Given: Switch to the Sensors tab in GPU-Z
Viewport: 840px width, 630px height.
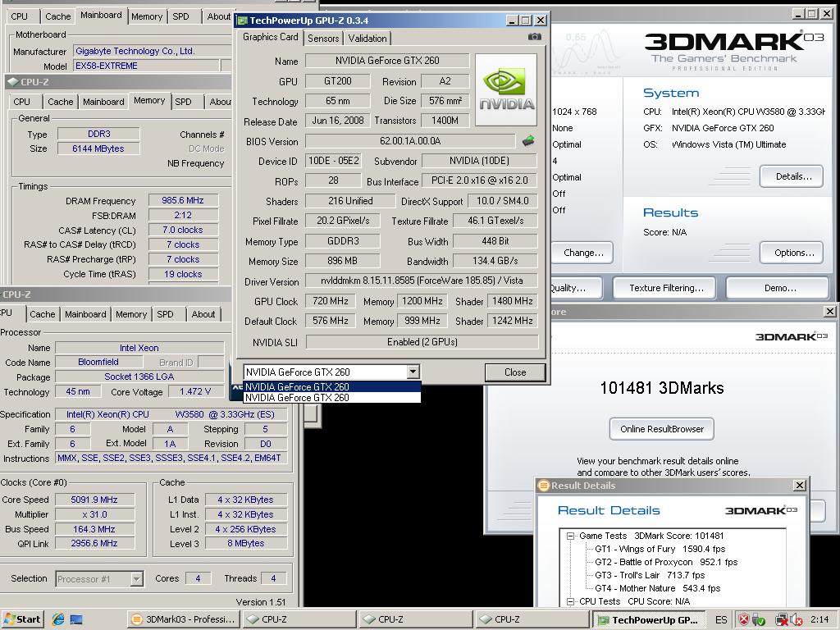Looking at the screenshot, I should tap(323, 38).
